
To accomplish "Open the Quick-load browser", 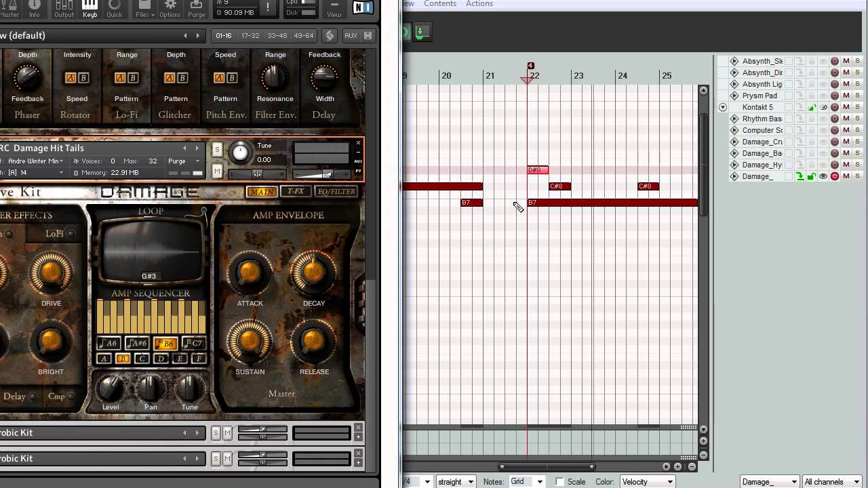I will (x=115, y=9).
